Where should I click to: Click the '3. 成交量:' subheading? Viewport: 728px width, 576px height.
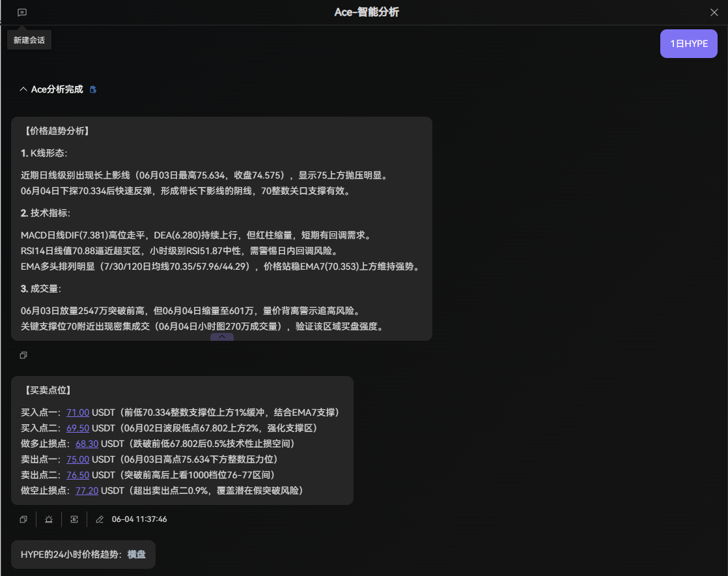[41, 289]
